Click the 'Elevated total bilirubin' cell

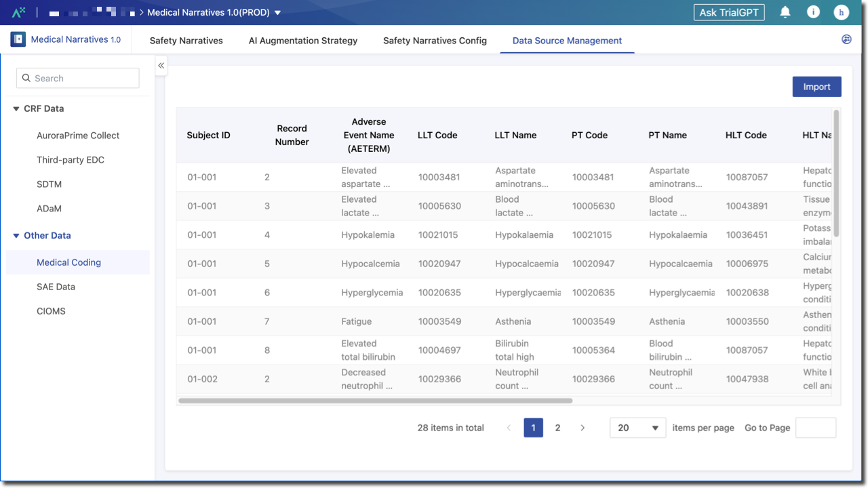368,350
